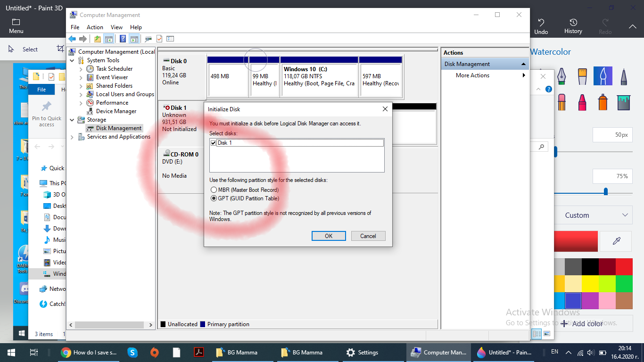Click the Help toolbar icon in Computer Management
Image resolution: width=644 pixels, height=362 pixels.
coord(123,39)
